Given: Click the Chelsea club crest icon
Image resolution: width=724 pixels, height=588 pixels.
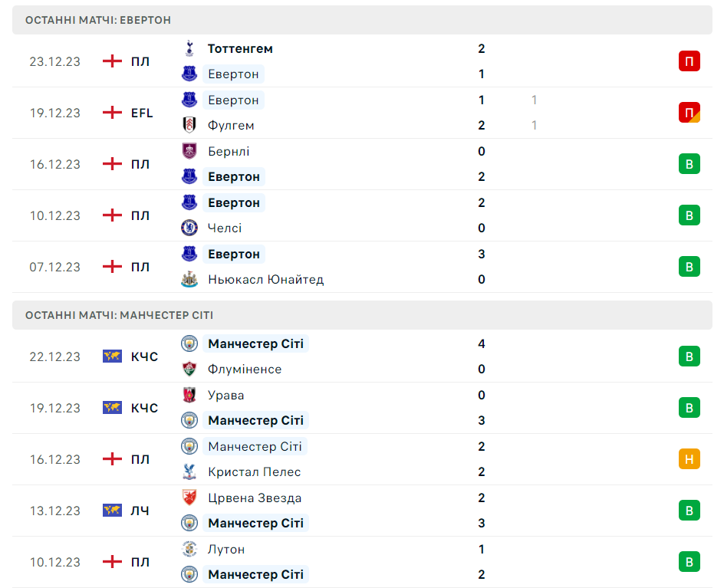Looking at the screenshot, I should click(x=189, y=228).
